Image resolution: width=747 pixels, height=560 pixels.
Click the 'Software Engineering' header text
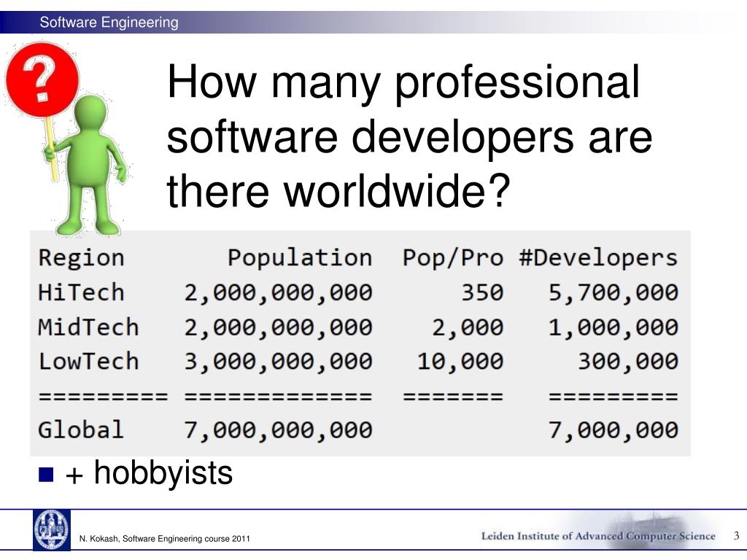[109, 23]
